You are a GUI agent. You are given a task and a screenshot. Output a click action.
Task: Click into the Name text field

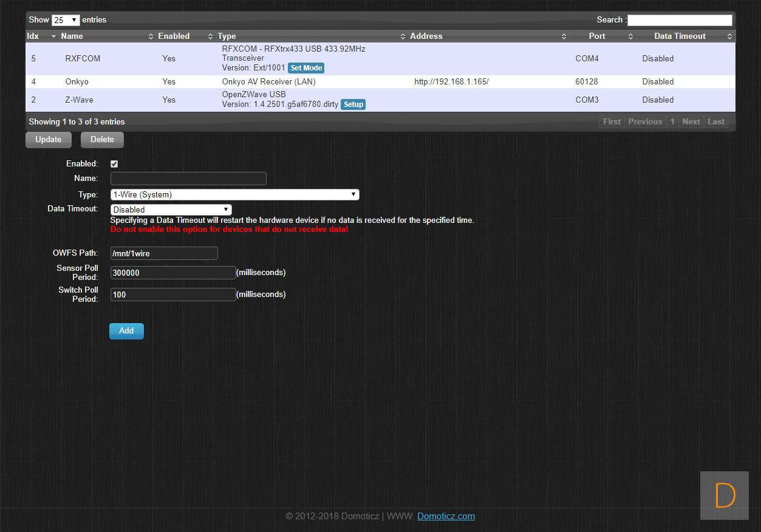188,179
